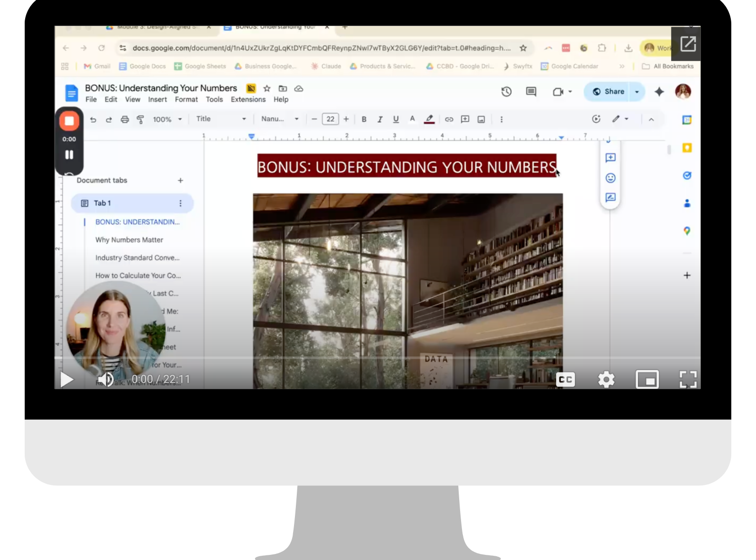Open the File menu
756x560 pixels.
pyautogui.click(x=91, y=99)
